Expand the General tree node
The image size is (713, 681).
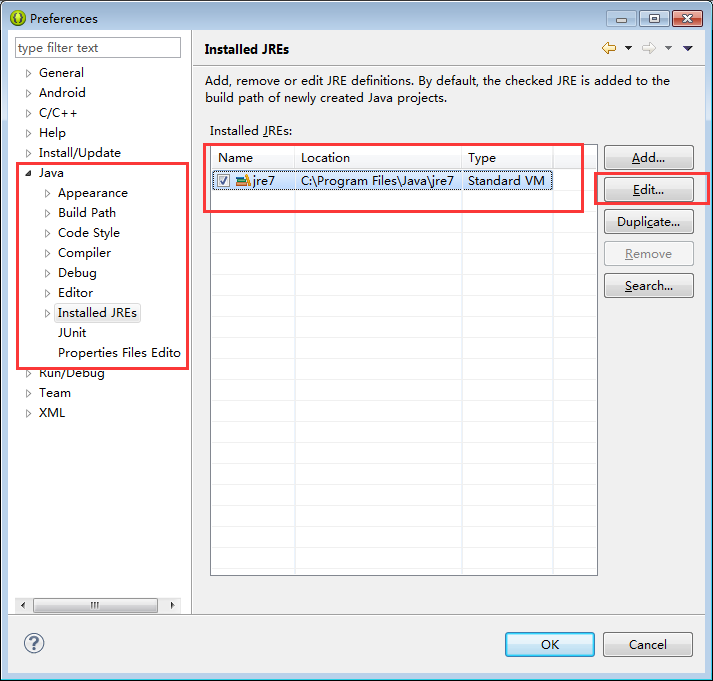(x=28, y=73)
